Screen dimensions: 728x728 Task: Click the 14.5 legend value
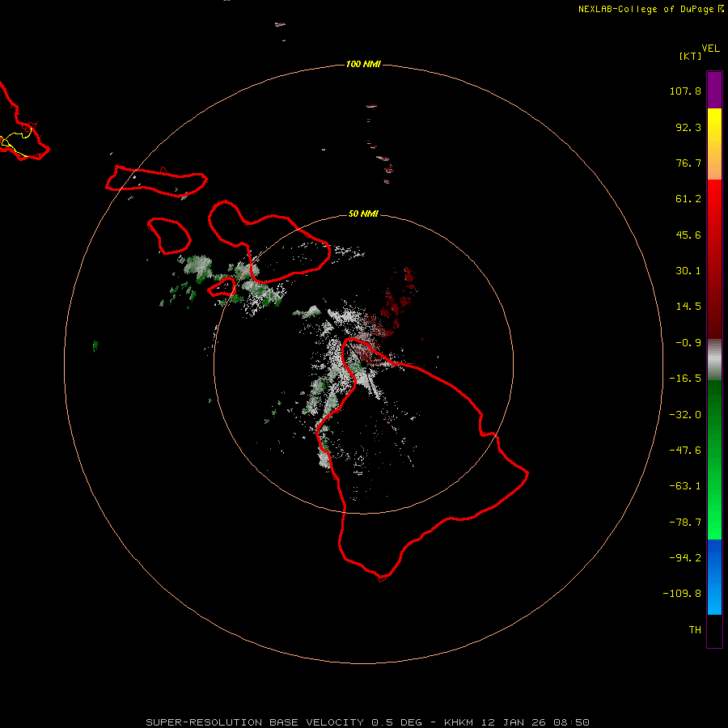click(688, 307)
